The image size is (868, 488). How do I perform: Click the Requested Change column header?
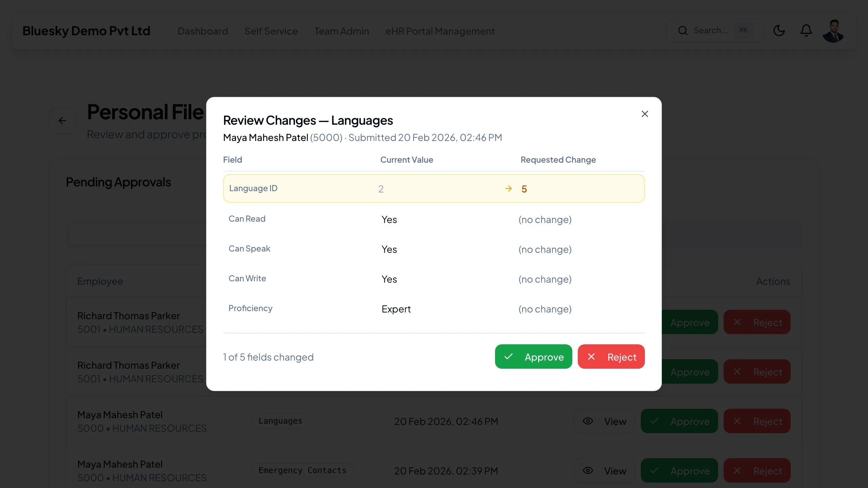[558, 160]
